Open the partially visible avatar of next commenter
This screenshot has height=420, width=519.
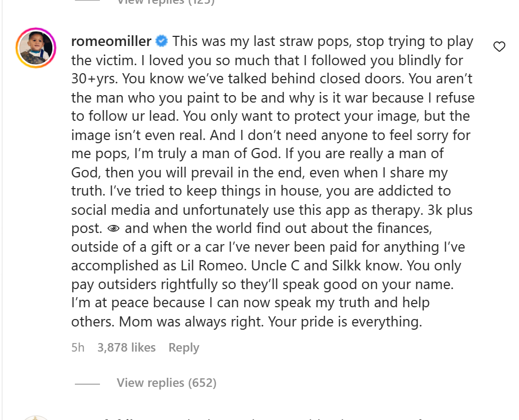[36, 418]
